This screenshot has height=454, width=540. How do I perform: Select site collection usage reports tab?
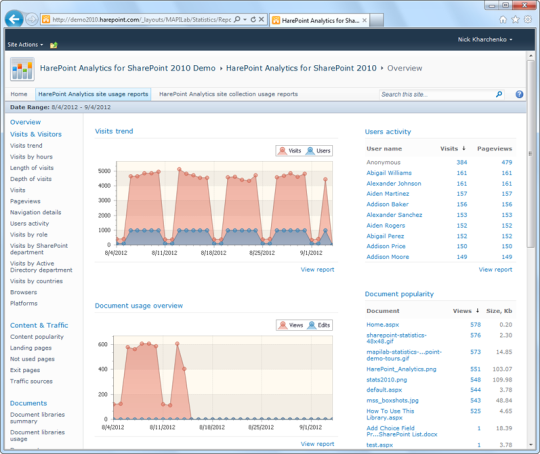tap(228, 94)
